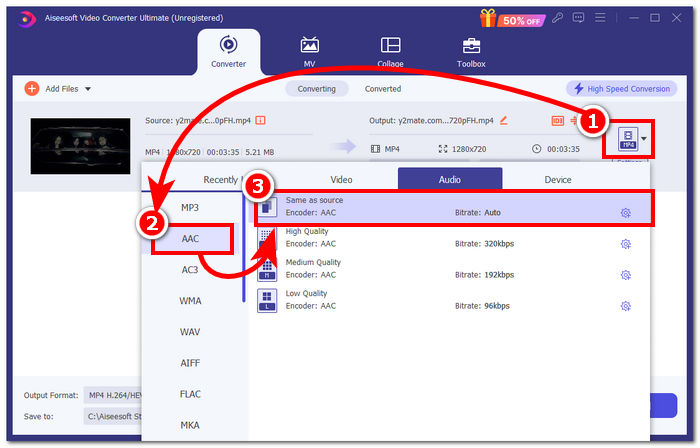
Task: Choose AAC in the format list
Action: coord(190,239)
